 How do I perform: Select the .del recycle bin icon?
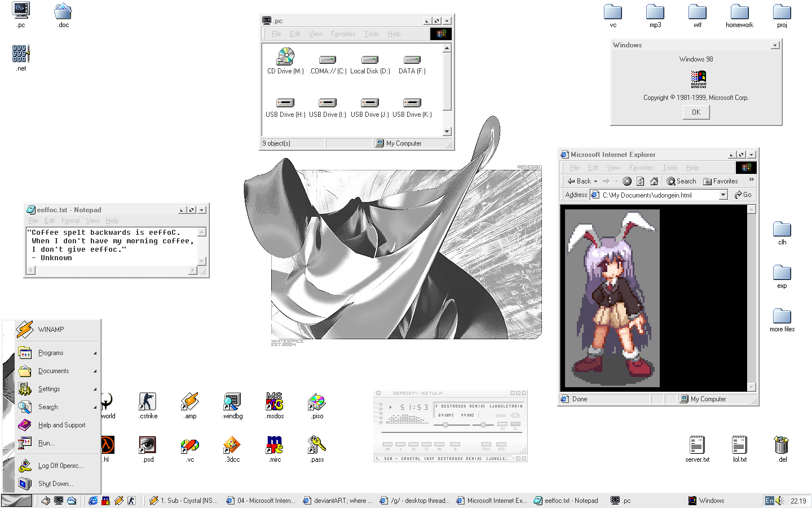click(x=781, y=449)
